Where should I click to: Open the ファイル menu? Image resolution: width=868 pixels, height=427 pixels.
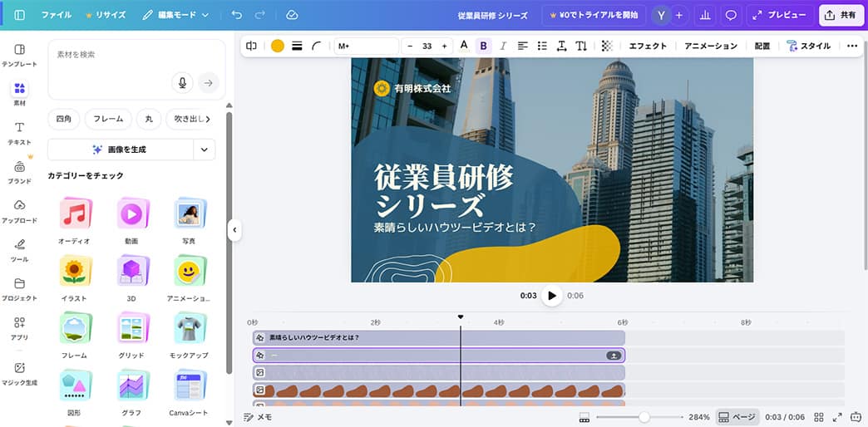pos(56,15)
